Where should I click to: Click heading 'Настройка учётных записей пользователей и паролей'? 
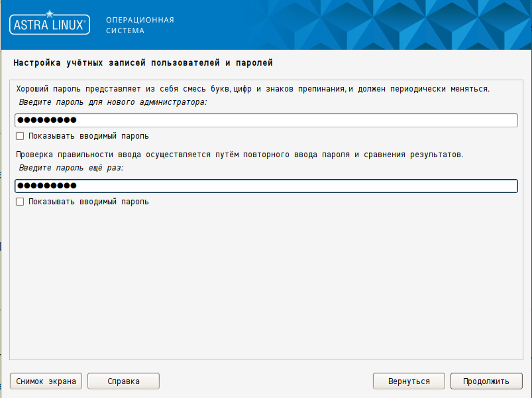[x=143, y=63]
